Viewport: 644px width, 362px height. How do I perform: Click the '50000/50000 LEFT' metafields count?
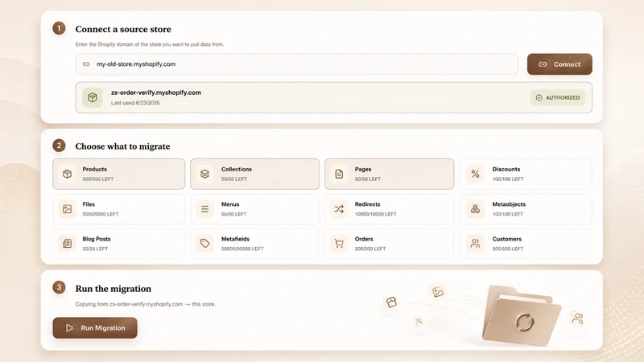coord(242,249)
